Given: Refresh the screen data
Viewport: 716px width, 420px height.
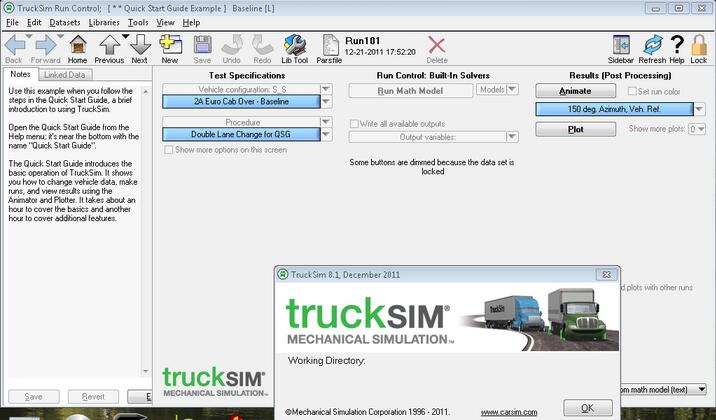Looking at the screenshot, I should coord(653,45).
